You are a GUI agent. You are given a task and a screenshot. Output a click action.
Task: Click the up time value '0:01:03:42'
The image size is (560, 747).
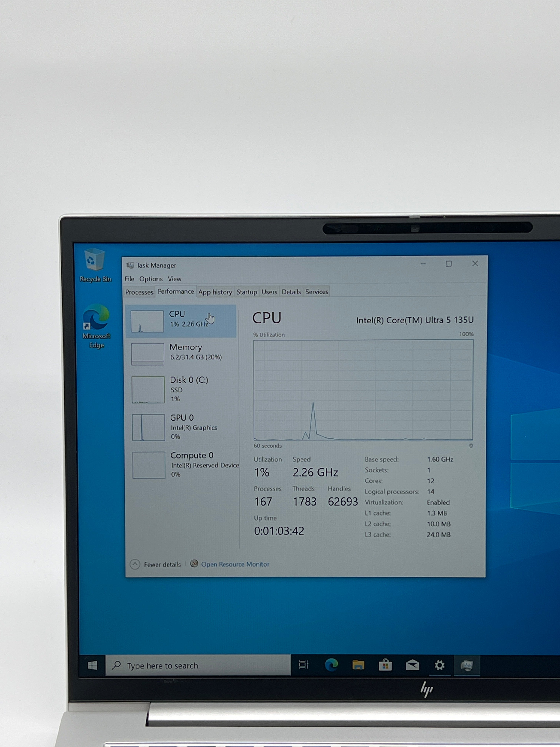pyautogui.click(x=279, y=531)
